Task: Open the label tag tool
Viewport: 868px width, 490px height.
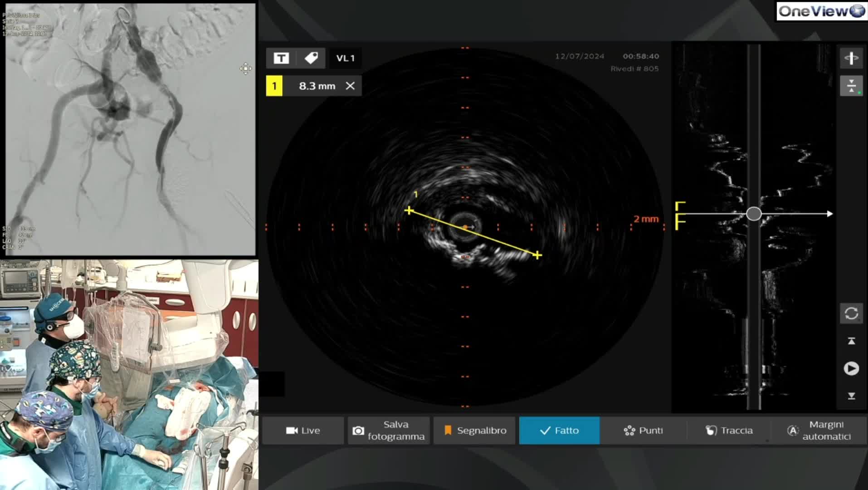Action: click(311, 58)
